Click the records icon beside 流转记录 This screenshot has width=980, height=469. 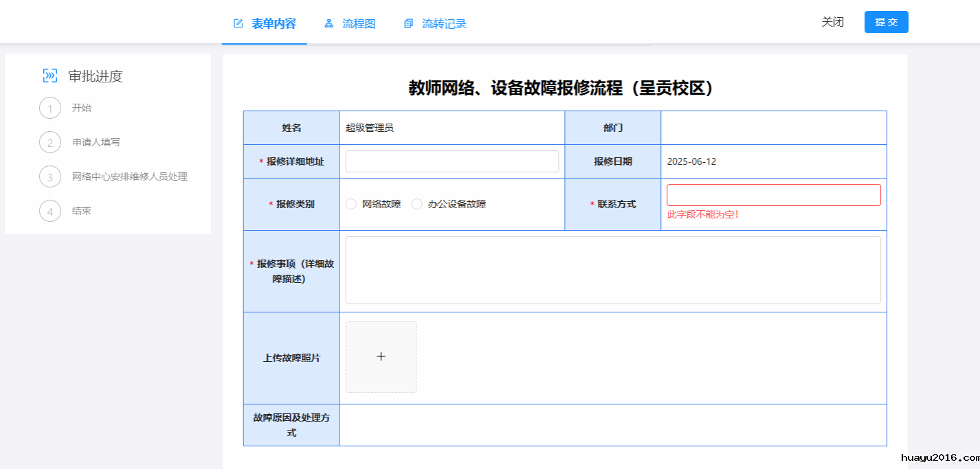coord(409,23)
